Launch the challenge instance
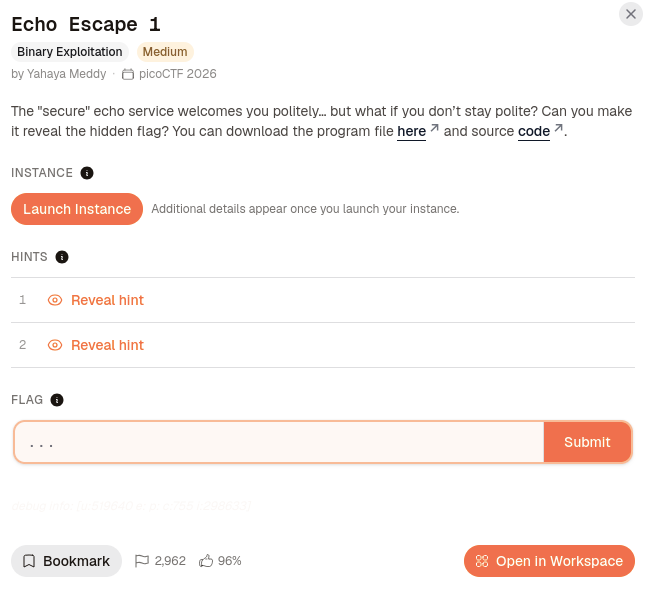 (77, 209)
